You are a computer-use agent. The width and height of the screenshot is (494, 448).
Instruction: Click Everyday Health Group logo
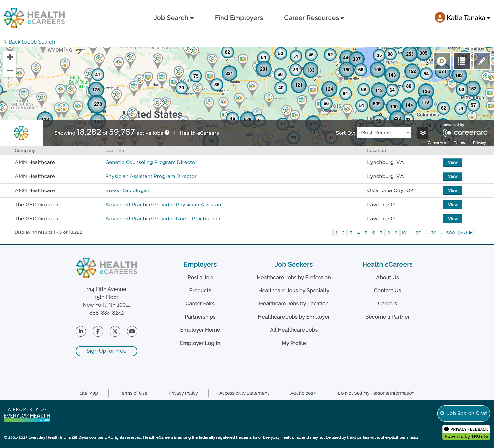27,415
